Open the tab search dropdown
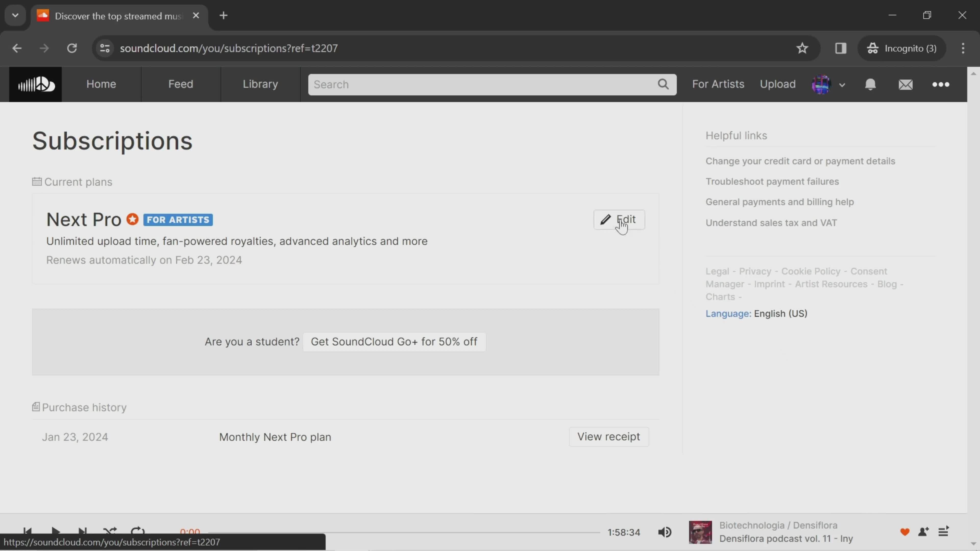This screenshot has height=551, width=980. tap(15, 16)
